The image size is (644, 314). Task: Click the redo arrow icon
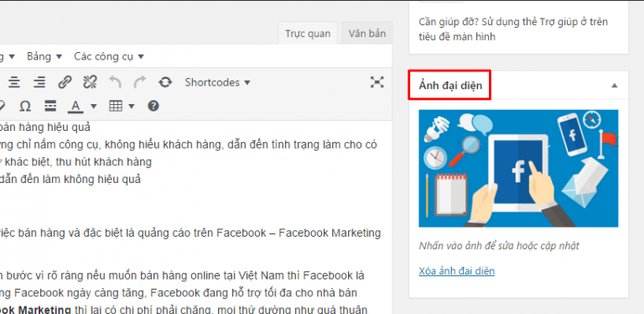point(140,82)
